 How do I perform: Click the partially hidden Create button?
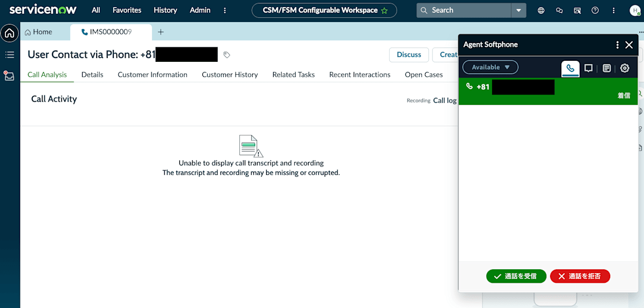point(445,54)
